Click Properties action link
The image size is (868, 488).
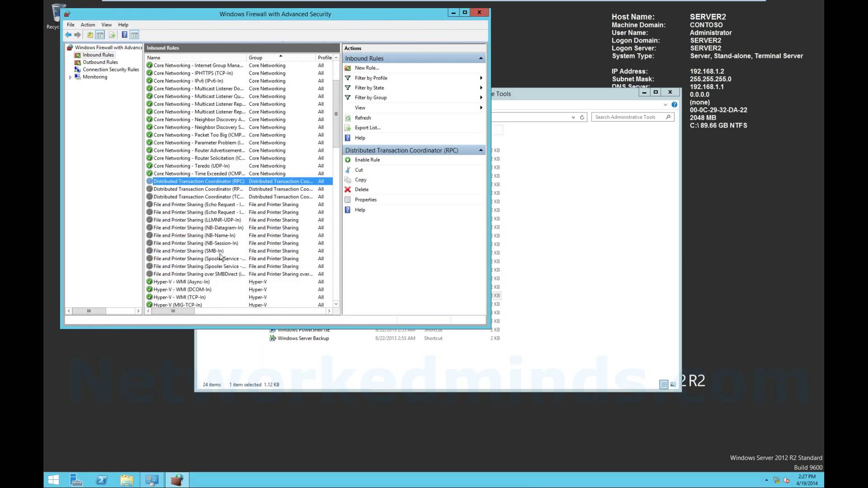coord(365,200)
